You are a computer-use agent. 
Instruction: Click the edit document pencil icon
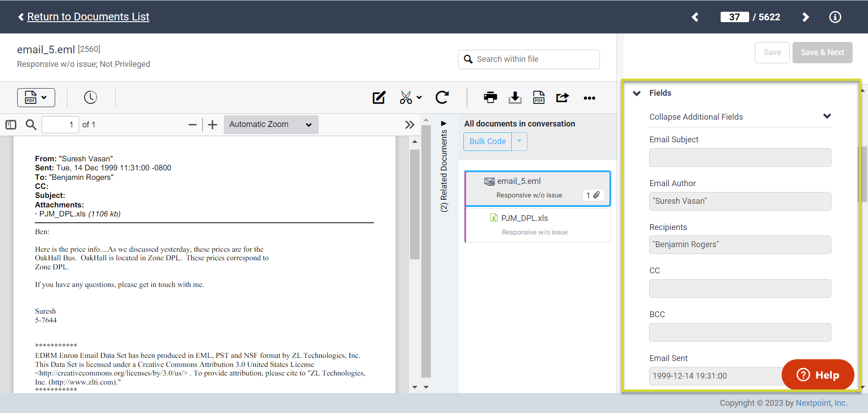[379, 98]
